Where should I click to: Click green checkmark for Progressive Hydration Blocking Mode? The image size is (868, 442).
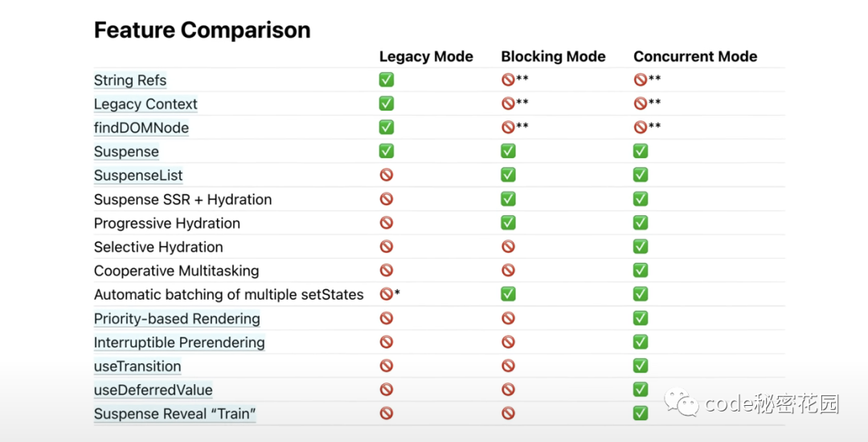click(x=508, y=223)
